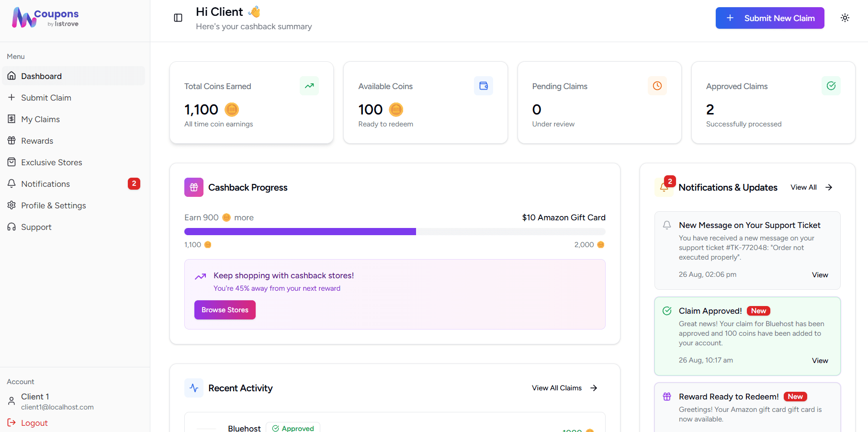Click the cashback progress bar

pyautogui.click(x=395, y=231)
